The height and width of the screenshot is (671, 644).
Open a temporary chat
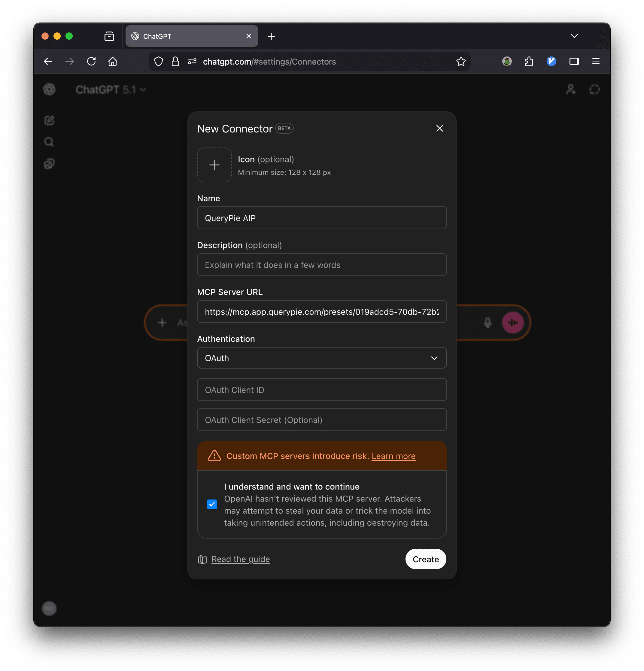click(595, 89)
